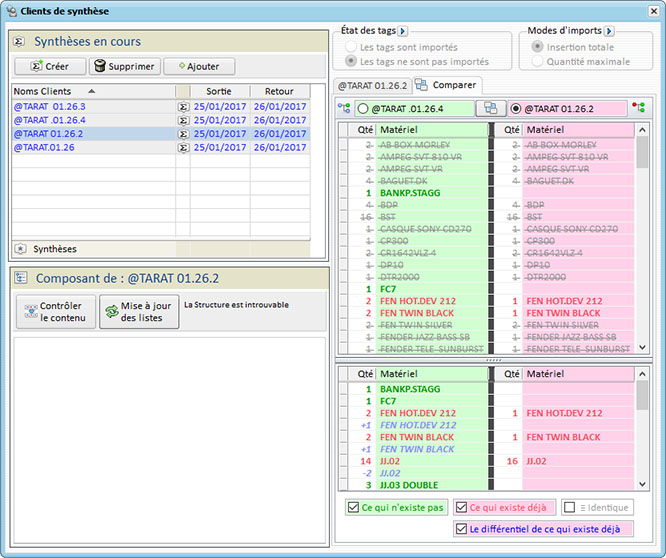Expand the Modes d'imports arrow

[x=608, y=32]
